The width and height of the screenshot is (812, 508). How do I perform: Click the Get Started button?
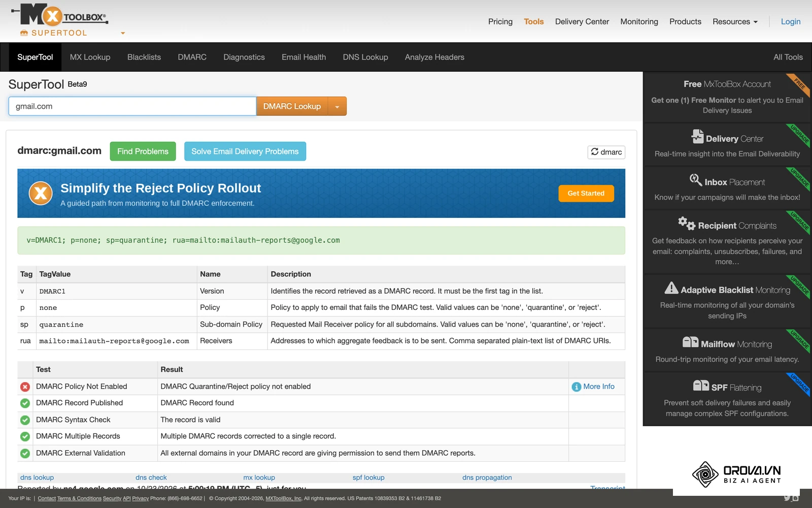[x=586, y=194]
